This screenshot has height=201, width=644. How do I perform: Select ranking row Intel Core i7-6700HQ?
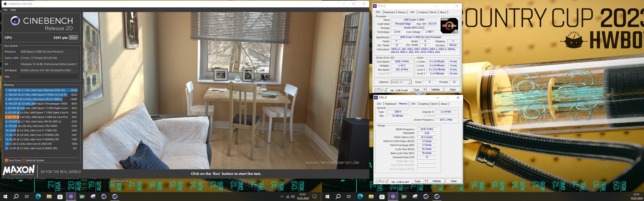[x=41, y=135]
